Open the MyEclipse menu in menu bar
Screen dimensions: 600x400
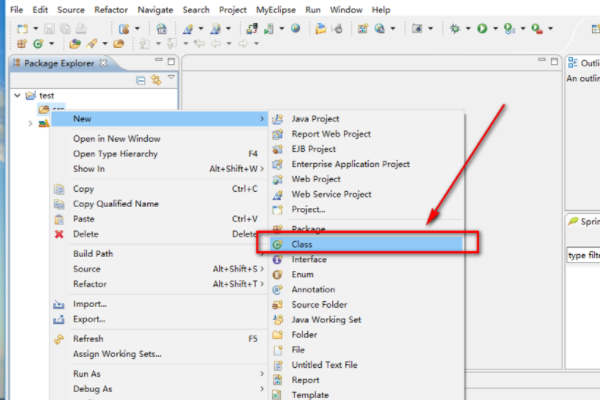[x=275, y=9]
